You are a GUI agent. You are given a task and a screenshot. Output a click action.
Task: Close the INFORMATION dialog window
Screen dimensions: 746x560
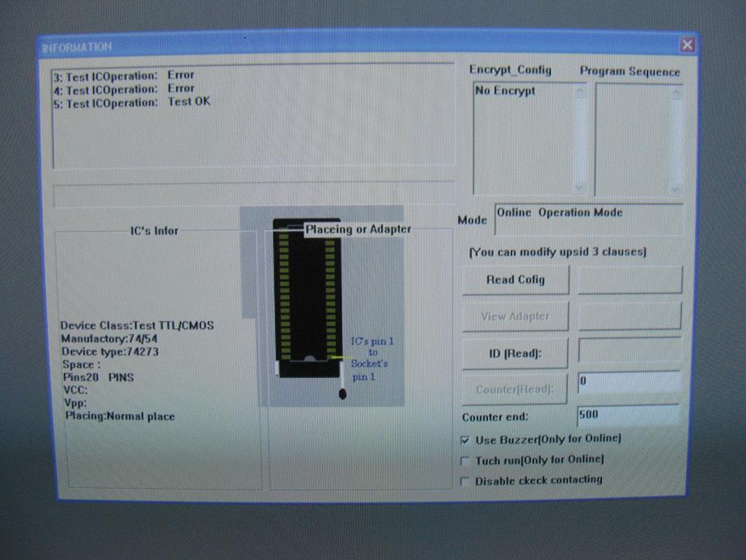[x=687, y=45]
